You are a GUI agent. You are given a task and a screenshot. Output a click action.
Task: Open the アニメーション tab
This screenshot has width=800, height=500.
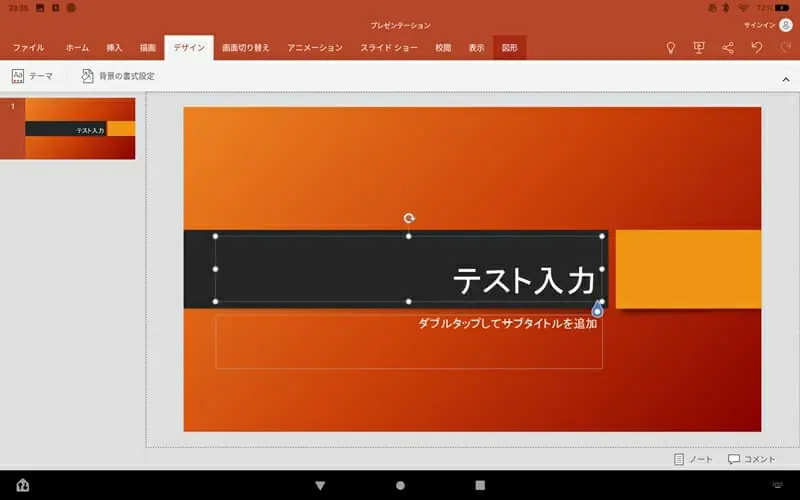click(x=315, y=48)
